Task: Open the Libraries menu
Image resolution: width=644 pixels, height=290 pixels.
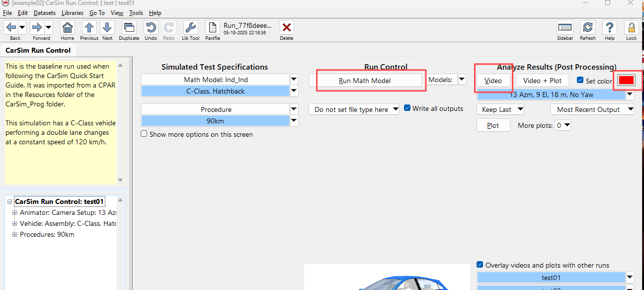Action: click(x=73, y=13)
